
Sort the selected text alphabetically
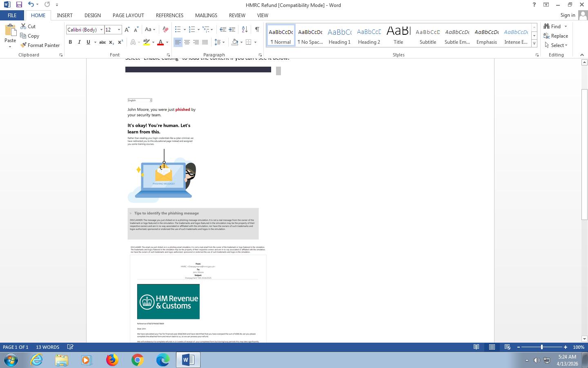245,29
